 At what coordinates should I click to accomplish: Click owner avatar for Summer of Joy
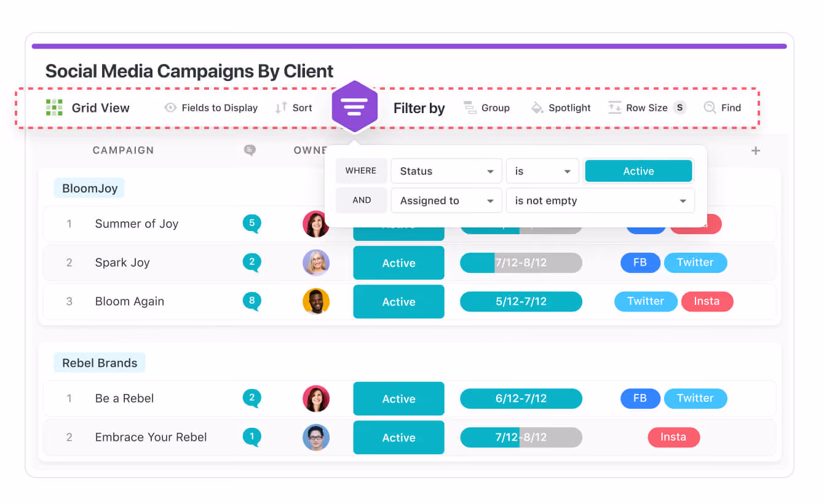click(x=316, y=224)
